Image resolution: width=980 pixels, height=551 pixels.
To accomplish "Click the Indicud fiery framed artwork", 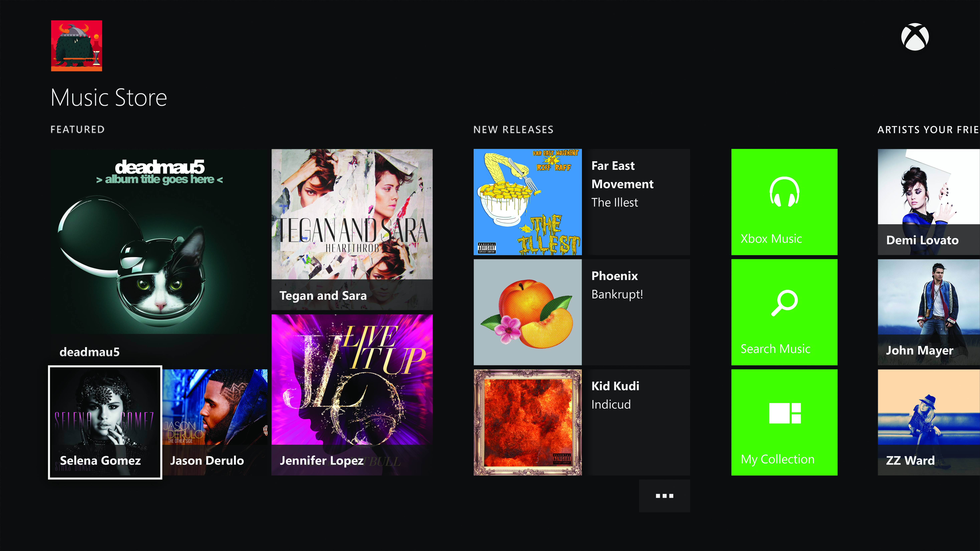I will pyautogui.click(x=527, y=422).
